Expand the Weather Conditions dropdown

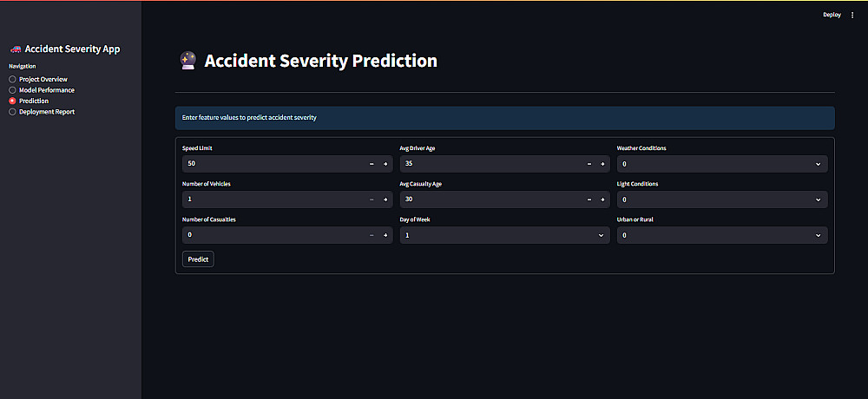722,164
